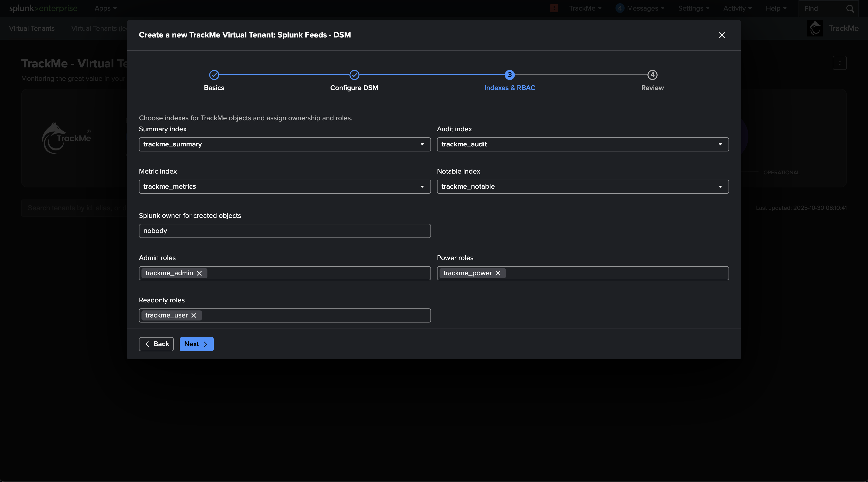Click the Indexes & RBAC step 3 circle
This screenshot has width=868, height=482.
pos(510,75)
